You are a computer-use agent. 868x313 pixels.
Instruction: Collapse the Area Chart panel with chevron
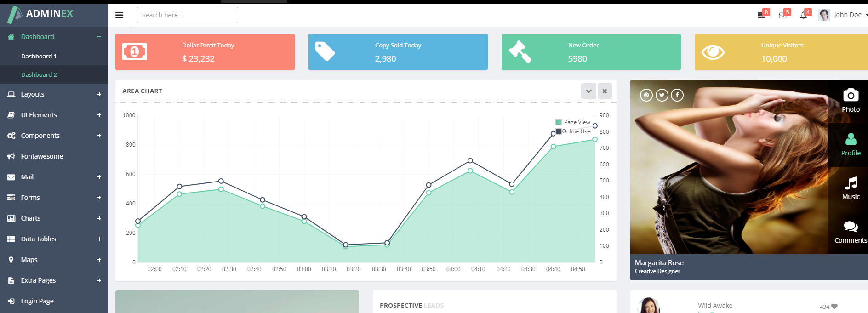coord(588,91)
